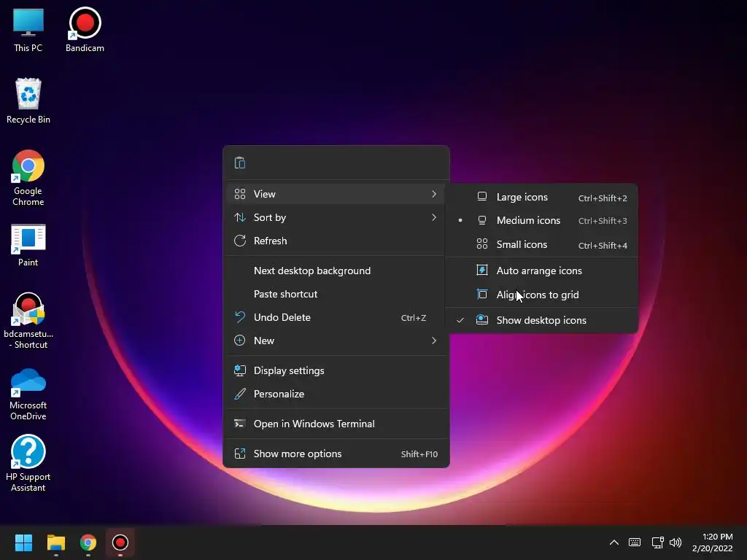
Task: Click the volume speaker tray icon
Action: pyautogui.click(x=676, y=542)
